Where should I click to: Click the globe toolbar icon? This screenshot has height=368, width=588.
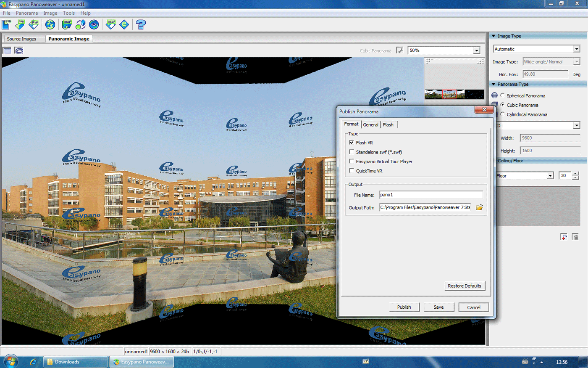pyautogui.click(x=50, y=24)
